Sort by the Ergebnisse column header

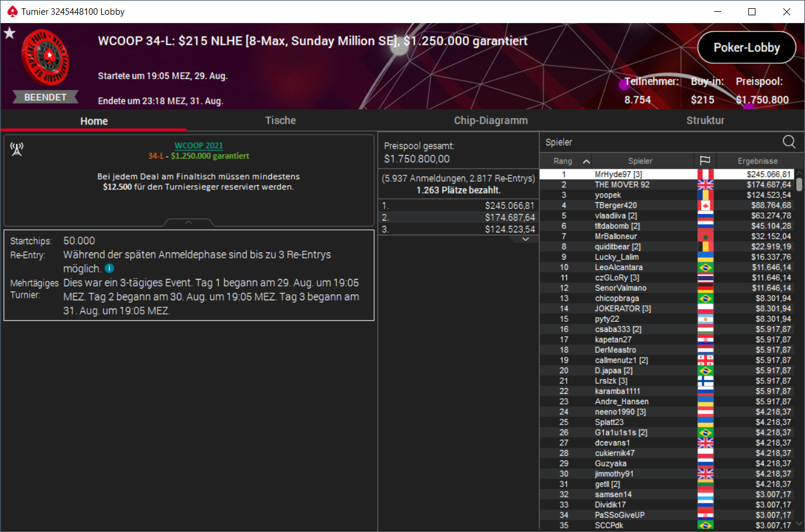point(757,161)
